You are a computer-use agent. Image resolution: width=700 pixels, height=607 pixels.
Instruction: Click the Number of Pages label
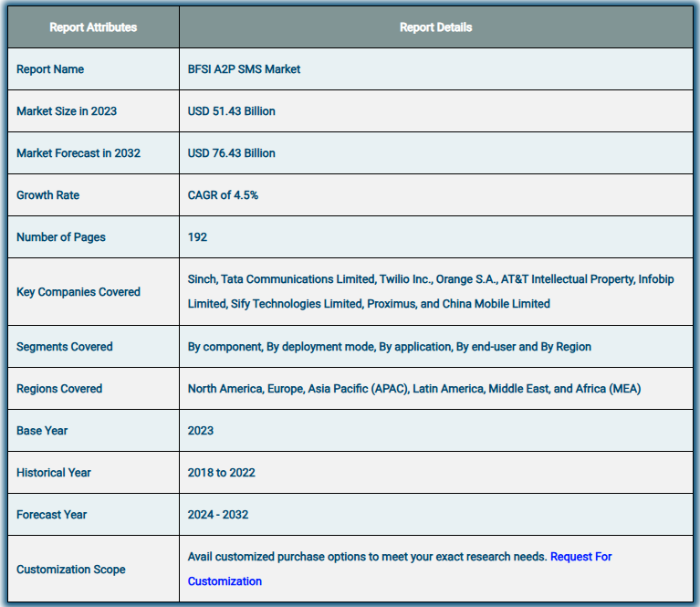point(61,237)
